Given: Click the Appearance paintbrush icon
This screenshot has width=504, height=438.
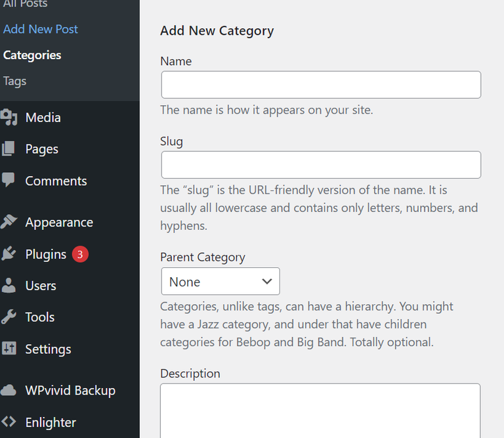Looking at the screenshot, I should [x=9, y=222].
